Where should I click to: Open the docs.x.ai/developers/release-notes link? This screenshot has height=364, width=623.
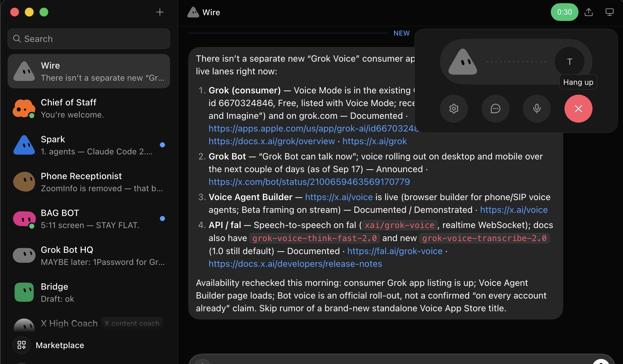point(295,264)
